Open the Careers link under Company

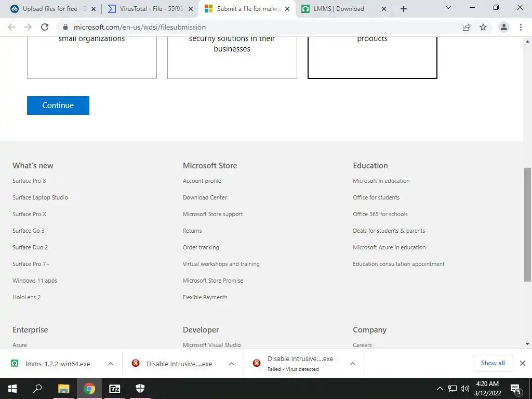[362, 345]
